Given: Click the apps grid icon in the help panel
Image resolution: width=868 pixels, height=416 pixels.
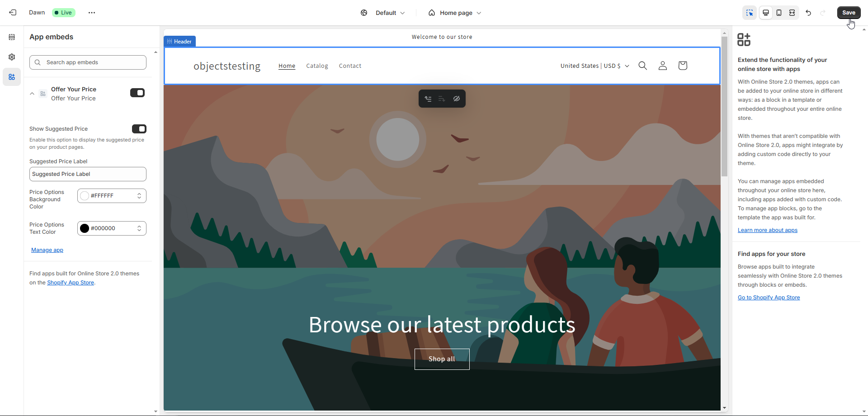Looking at the screenshot, I should point(744,40).
